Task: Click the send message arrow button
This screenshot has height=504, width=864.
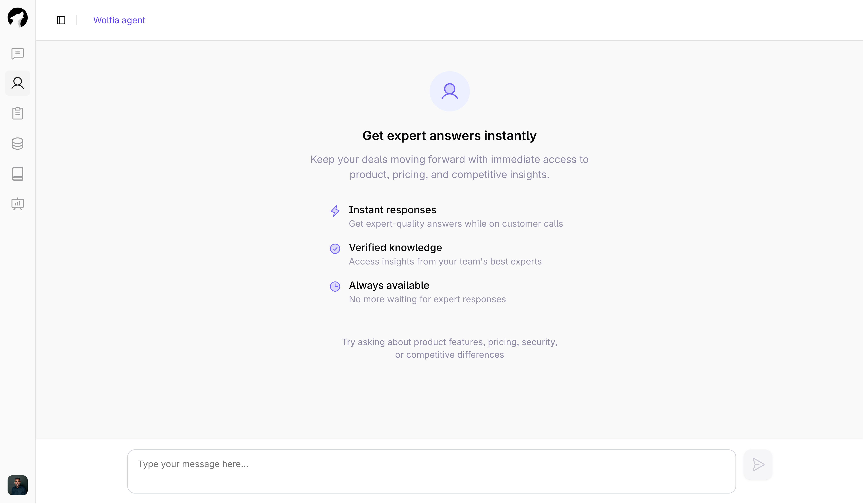Action: (758, 465)
